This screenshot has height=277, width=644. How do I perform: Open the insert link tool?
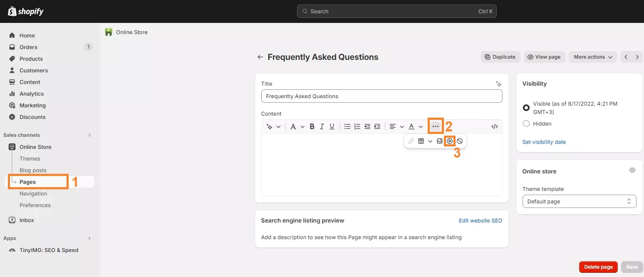coord(411,141)
